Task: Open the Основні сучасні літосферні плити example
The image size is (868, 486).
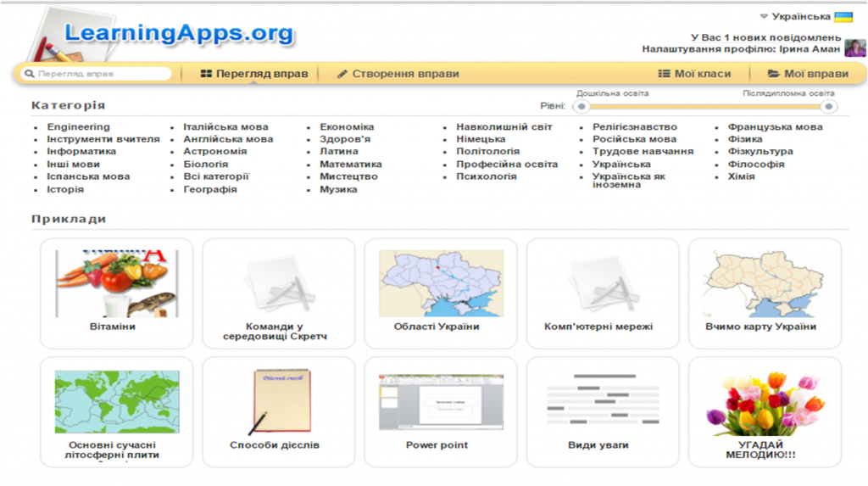Action: coord(117,411)
